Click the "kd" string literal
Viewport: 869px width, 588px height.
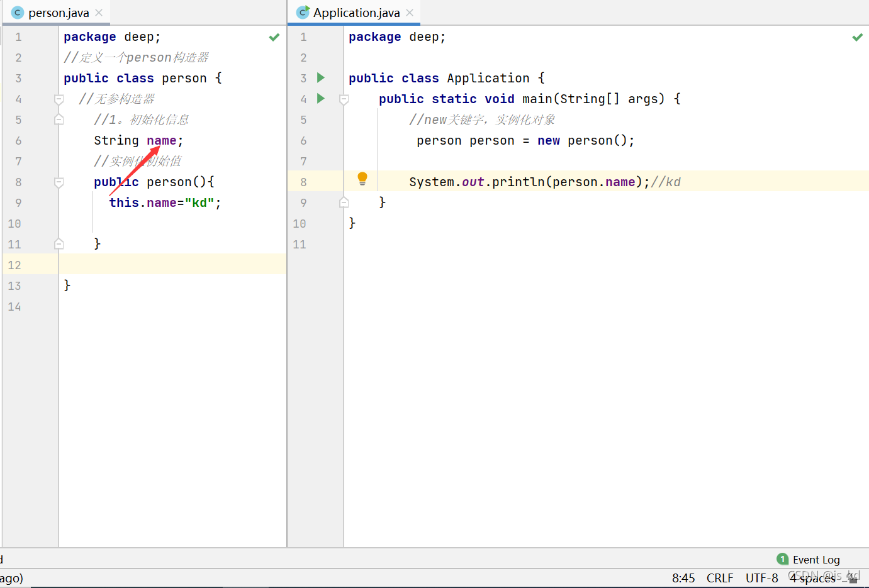199,202
